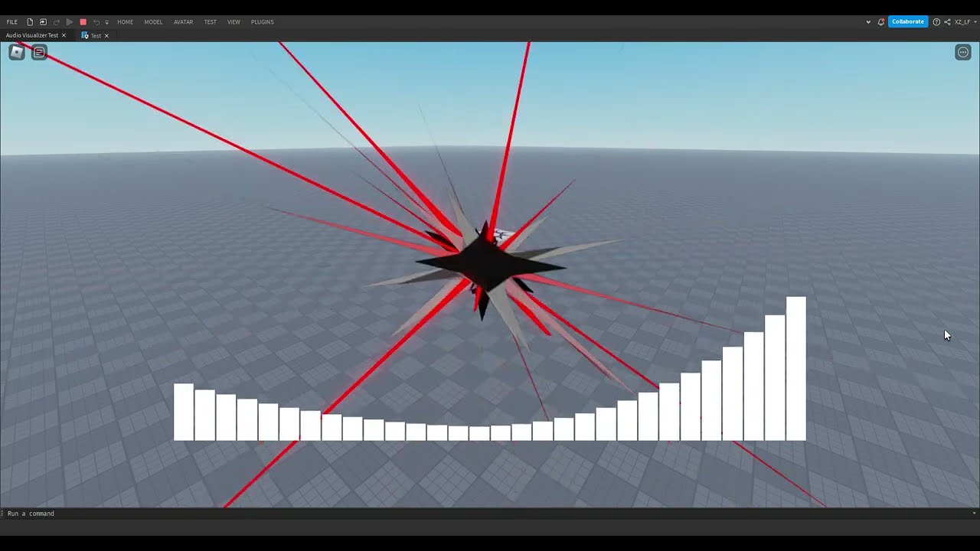Open the XZ_LF account dropdown
980x551 pixels.
pyautogui.click(x=965, y=22)
